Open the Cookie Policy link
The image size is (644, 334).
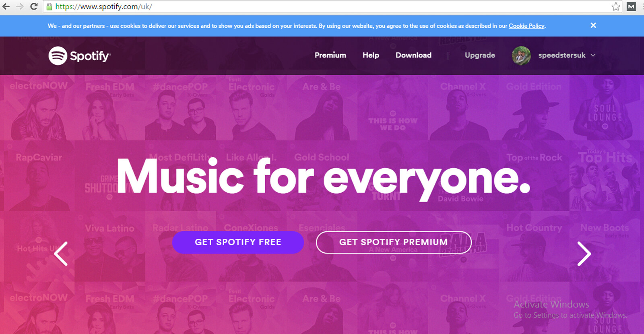[526, 26]
